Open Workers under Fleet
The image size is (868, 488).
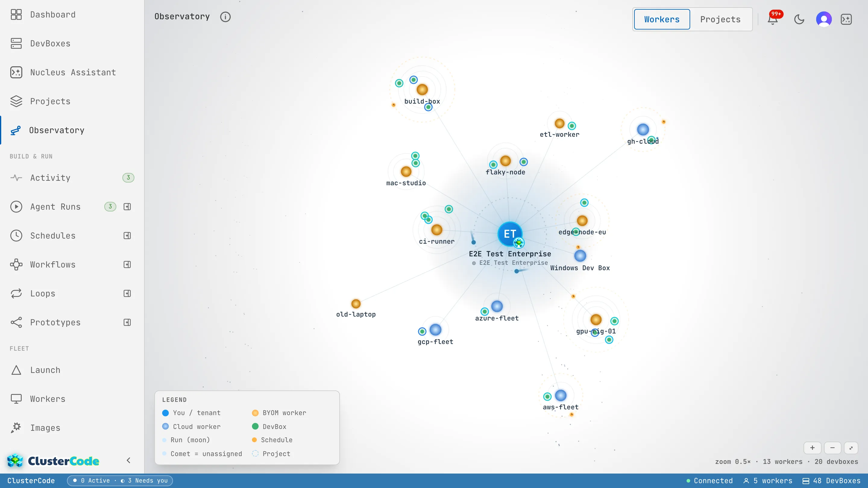pos(72,399)
